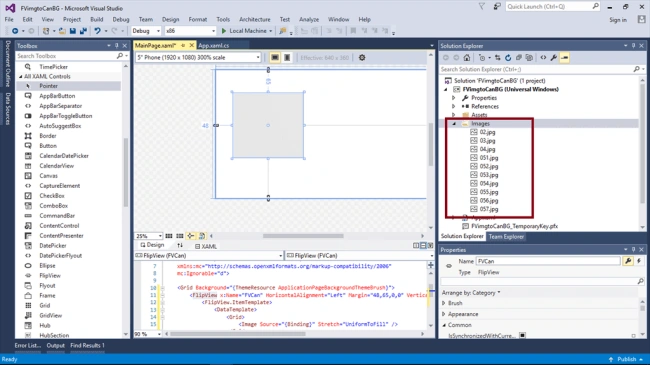Open the Error List tab

(27, 346)
